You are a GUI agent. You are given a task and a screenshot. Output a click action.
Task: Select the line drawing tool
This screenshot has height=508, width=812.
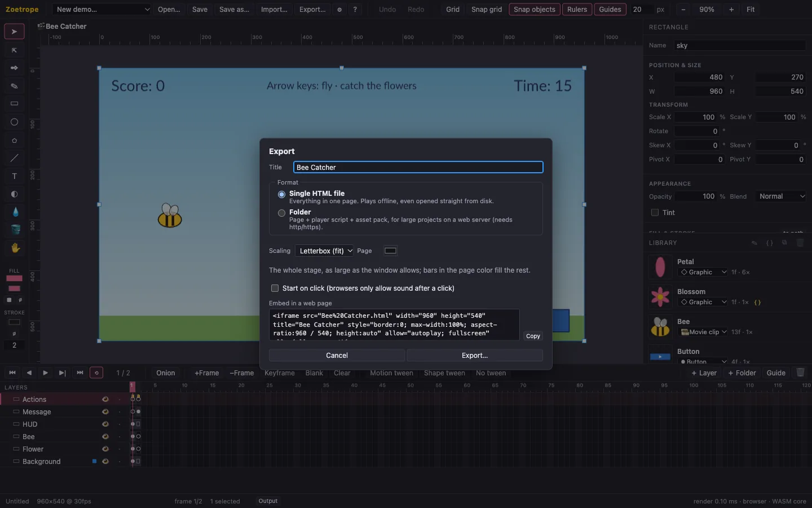(x=14, y=158)
